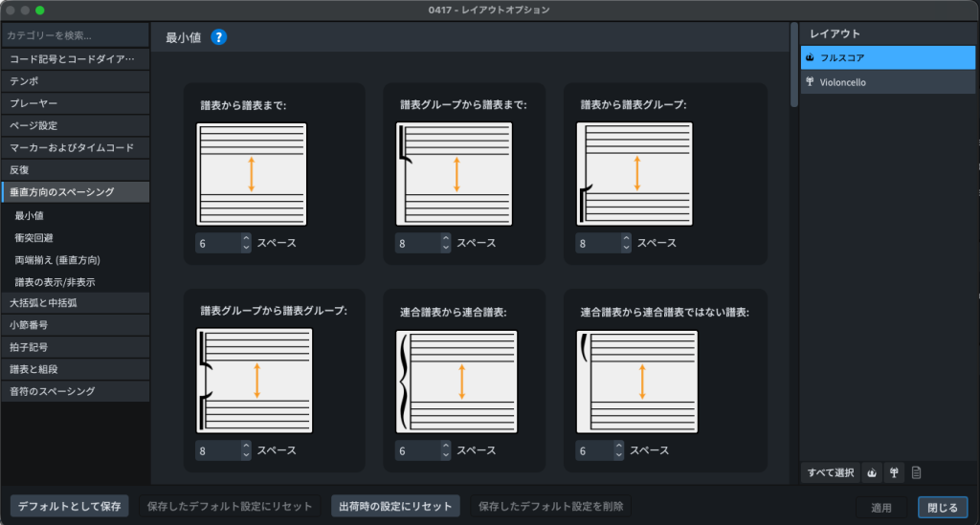Click the staff group to staff group diagram
Image resolution: width=980 pixels, height=525 pixels.
coord(256,380)
